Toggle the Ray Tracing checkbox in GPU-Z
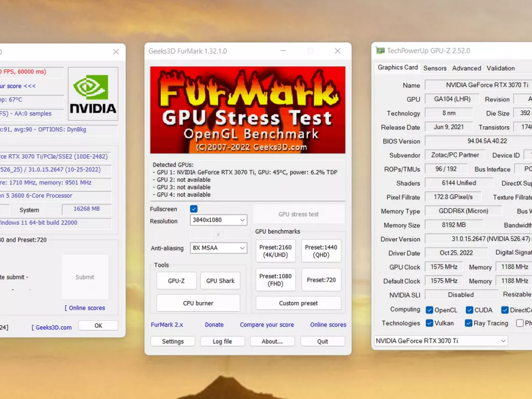Screen dimensions: 532x399 coord(469,323)
